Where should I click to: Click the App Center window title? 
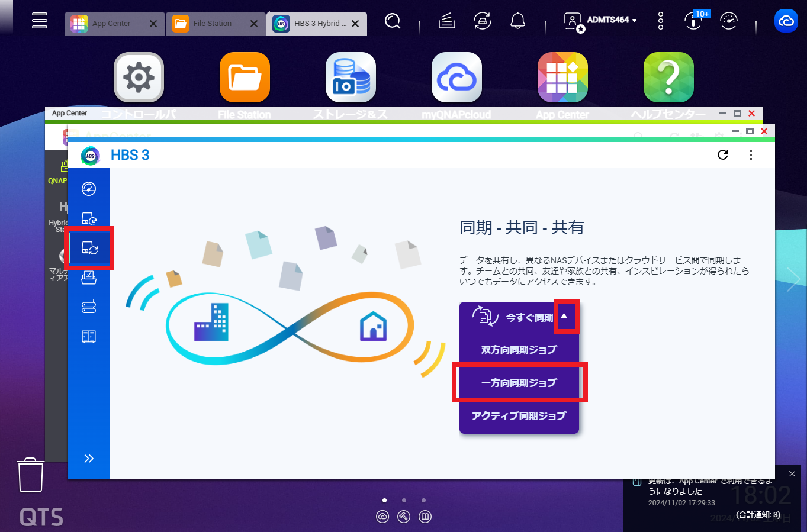pos(69,113)
